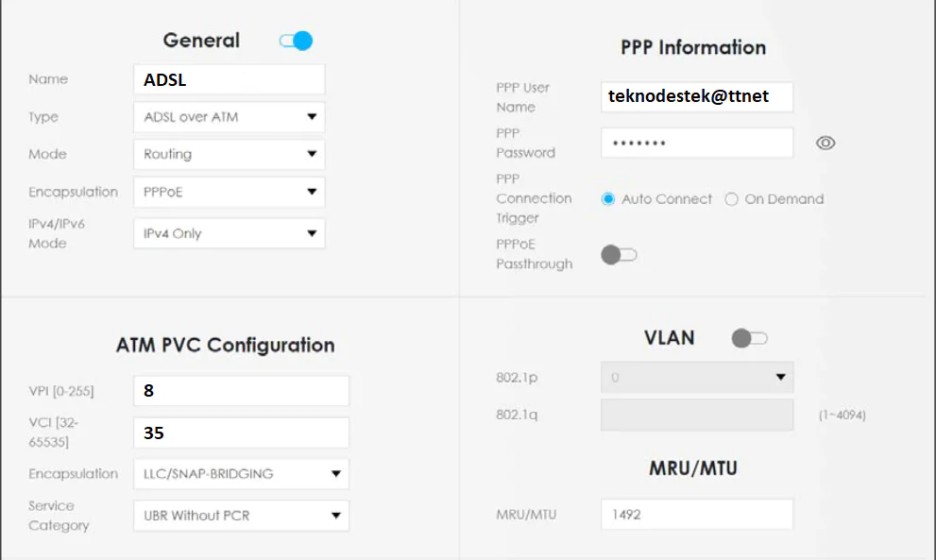The image size is (936, 560).
Task: Open the IPv4/IPv6 Mode selector
Action: click(x=229, y=233)
